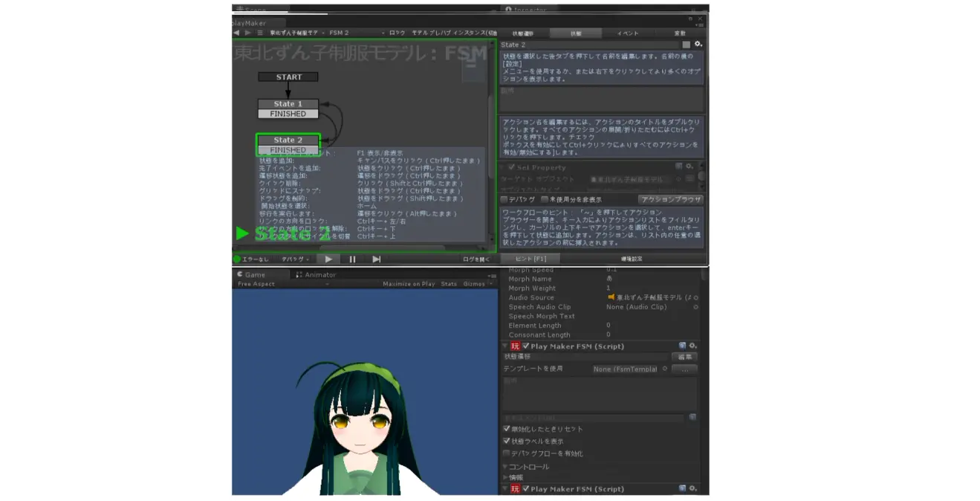980x501 pixels.
Task: Select the Animator tab
Action: coord(316,274)
